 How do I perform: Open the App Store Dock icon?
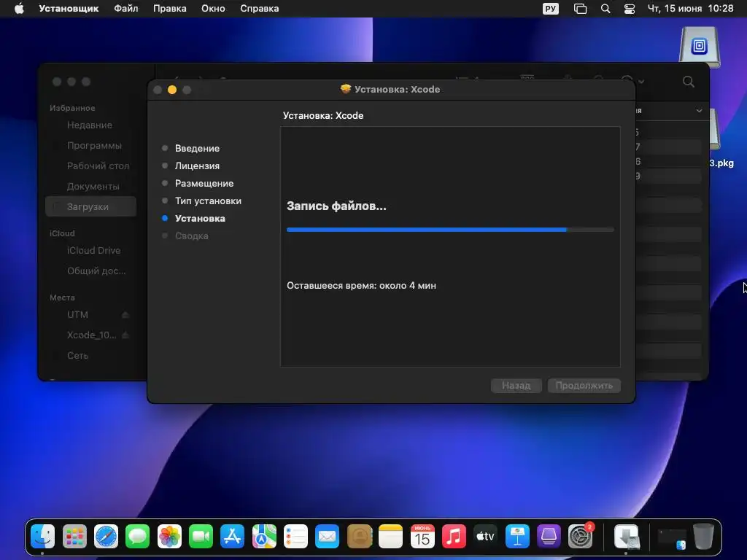(x=233, y=537)
